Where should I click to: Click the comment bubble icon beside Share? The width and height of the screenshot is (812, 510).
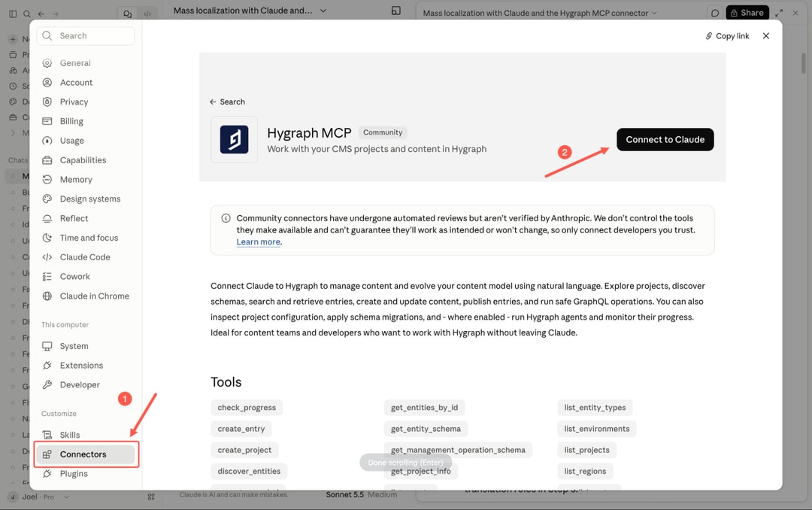click(x=715, y=13)
